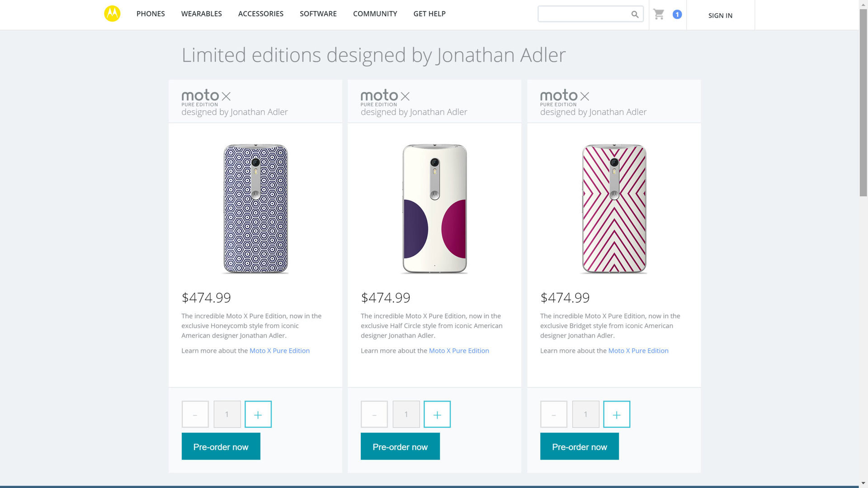868x488 pixels.
Task: Click the page vertical scrollbar thumb
Action: click(863, 104)
